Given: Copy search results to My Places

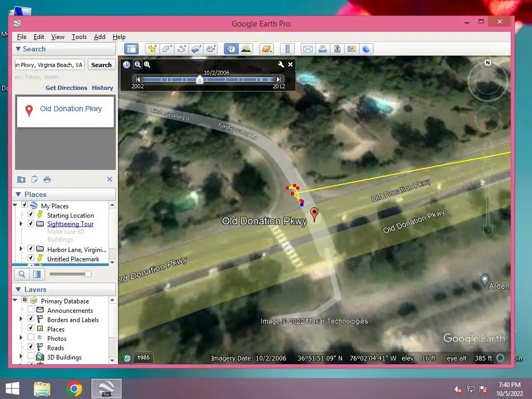Looking at the screenshot, I should (x=21, y=179).
